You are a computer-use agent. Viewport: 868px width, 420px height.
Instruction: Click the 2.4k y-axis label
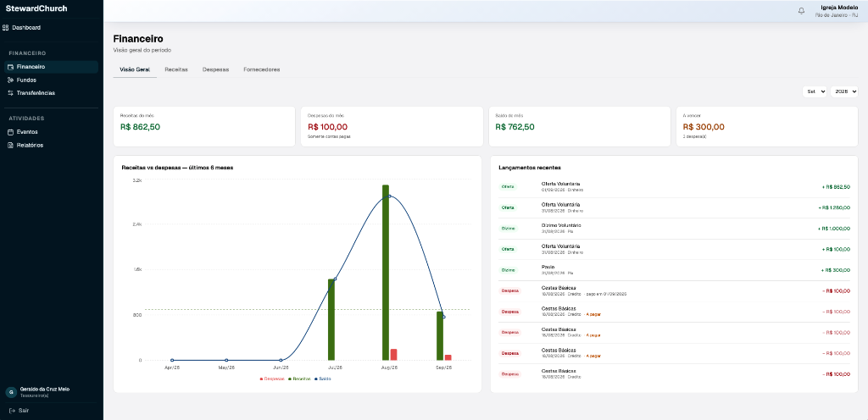point(137,225)
